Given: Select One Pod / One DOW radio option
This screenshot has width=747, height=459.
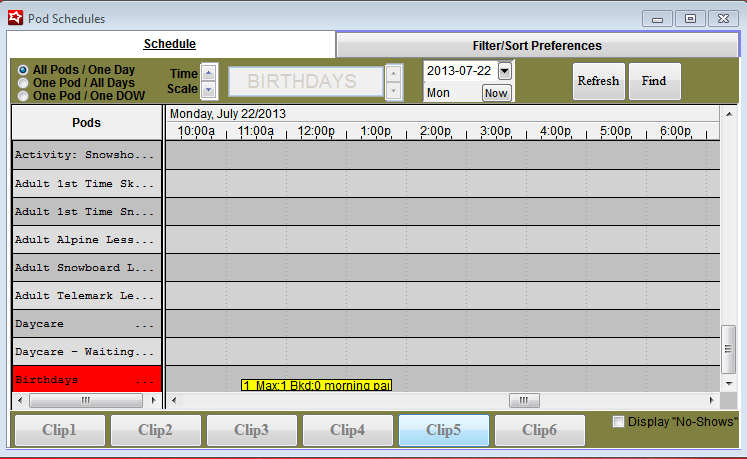Looking at the screenshot, I should point(23,96).
